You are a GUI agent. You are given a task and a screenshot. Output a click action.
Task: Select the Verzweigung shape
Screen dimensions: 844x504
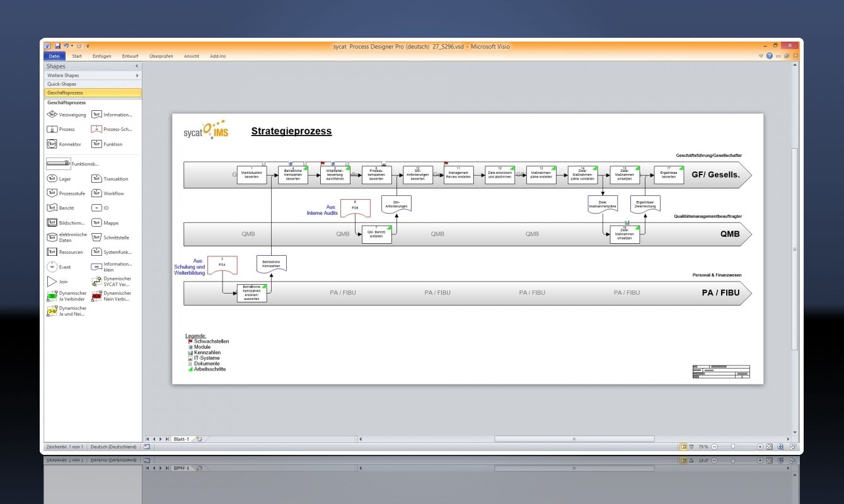coord(66,115)
